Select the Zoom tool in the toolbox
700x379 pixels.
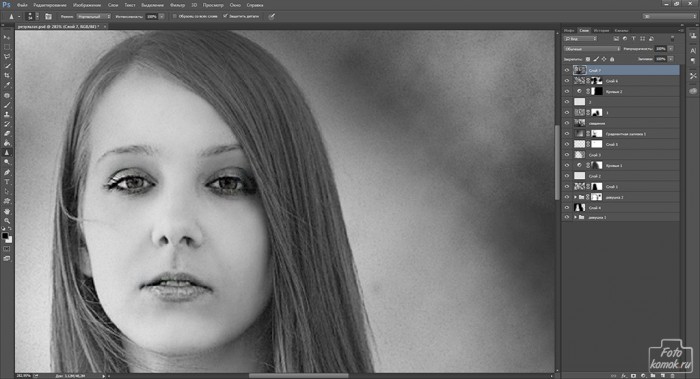(x=7, y=221)
